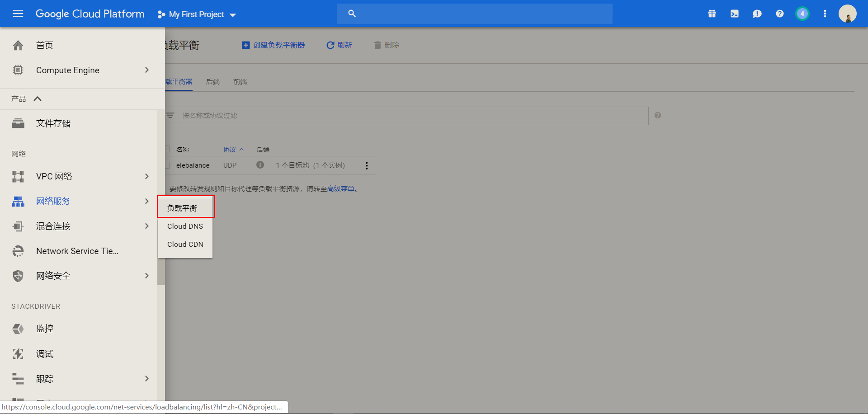This screenshot has height=414, width=868.
Task: Expand the 混合连接 submenu chevron
Action: (146, 226)
